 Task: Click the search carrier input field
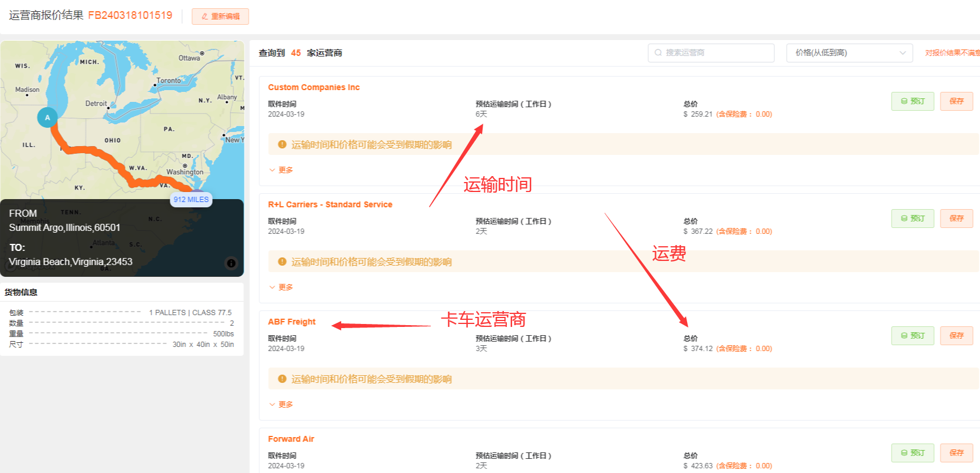(711, 53)
